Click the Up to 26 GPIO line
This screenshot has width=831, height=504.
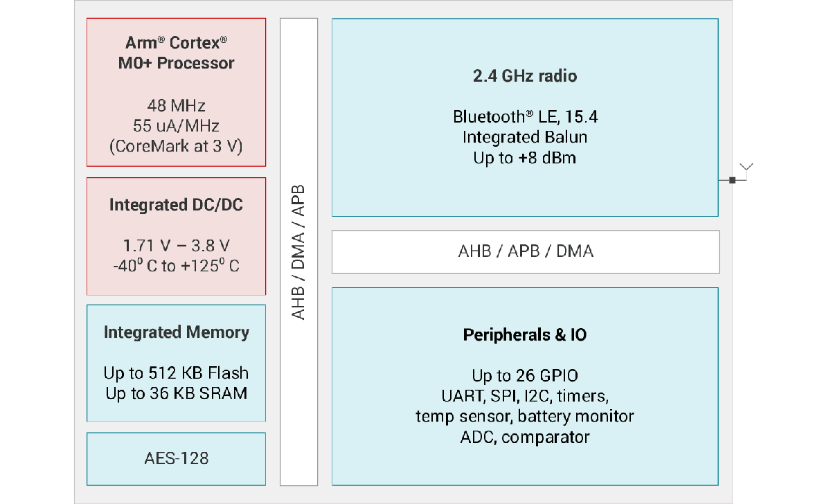coord(525,376)
